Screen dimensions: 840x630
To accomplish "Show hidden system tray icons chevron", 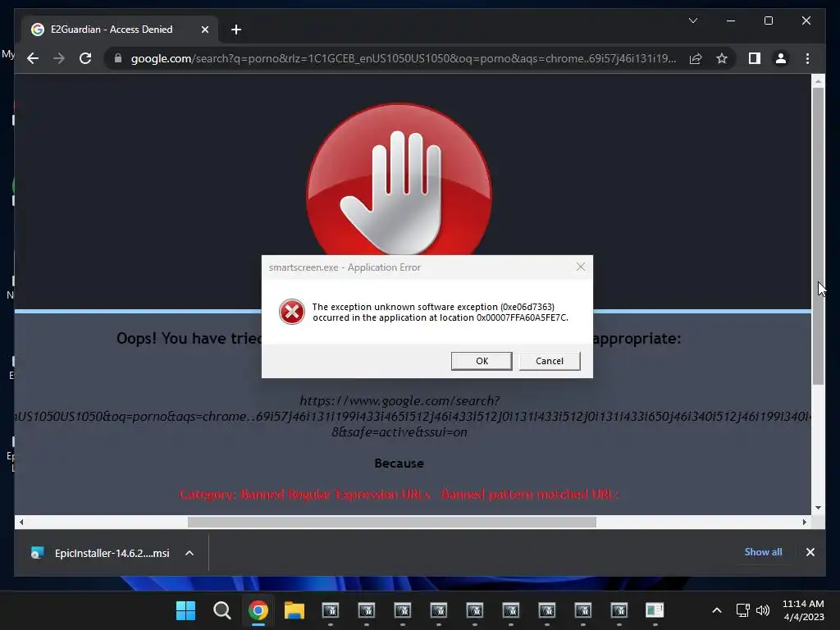I will [x=716, y=610].
